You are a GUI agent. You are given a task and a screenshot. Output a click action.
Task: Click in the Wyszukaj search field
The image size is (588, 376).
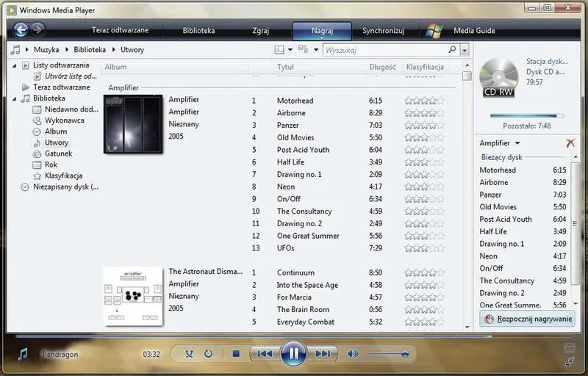387,50
